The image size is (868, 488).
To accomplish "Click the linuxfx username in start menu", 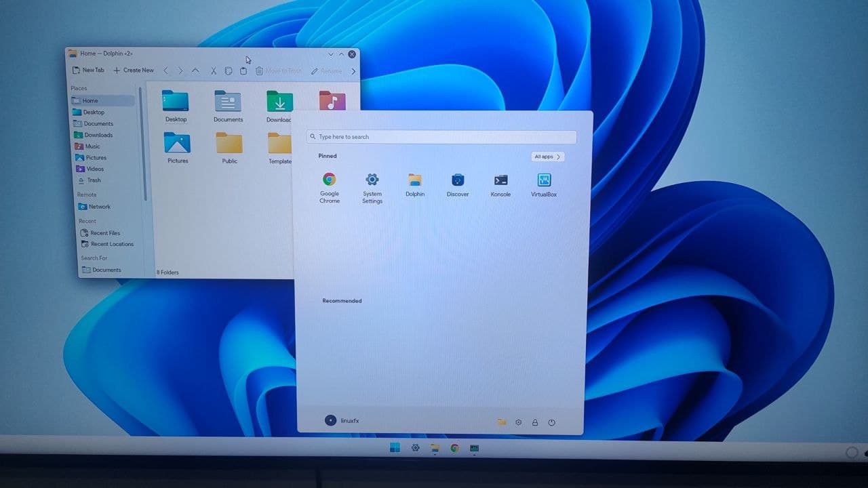I will pyautogui.click(x=350, y=421).
